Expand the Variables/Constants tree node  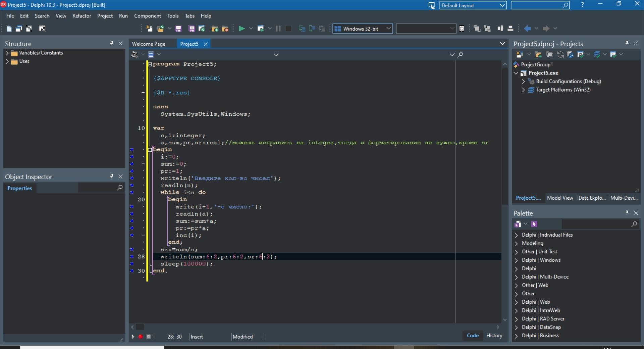(7, 53)
